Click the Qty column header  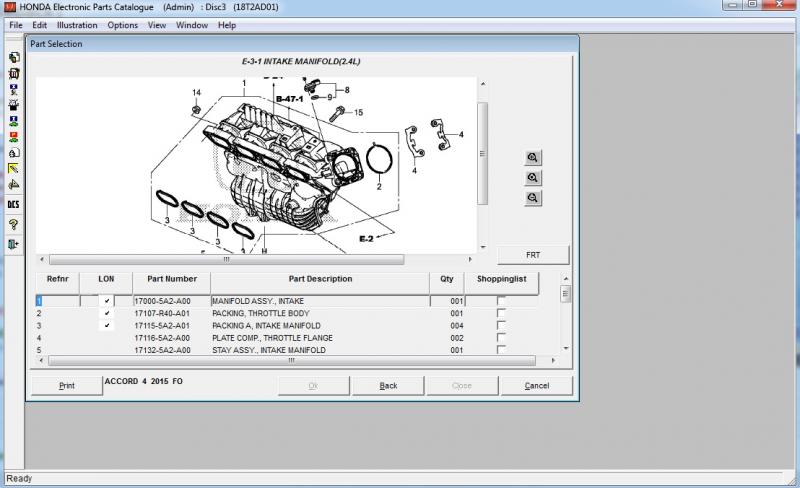pos(447,282)
